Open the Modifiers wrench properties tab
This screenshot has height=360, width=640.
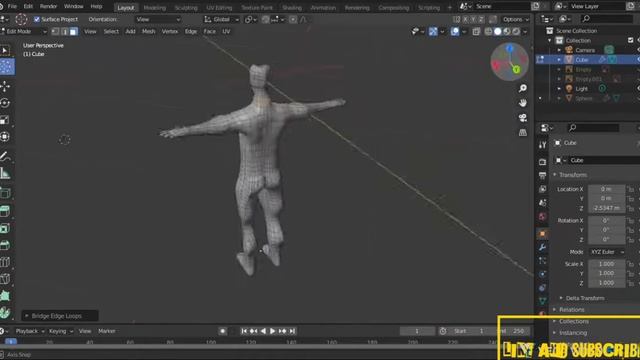[542, 247]
